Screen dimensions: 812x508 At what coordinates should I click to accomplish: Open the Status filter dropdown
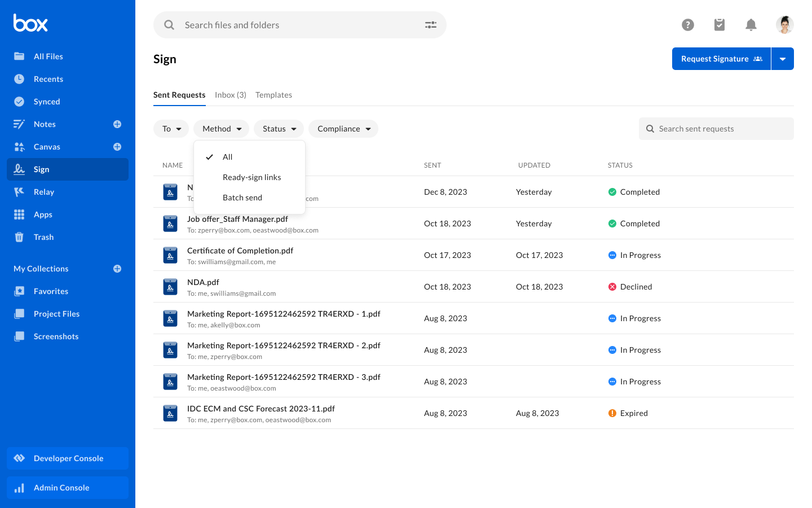click(279, 129)
